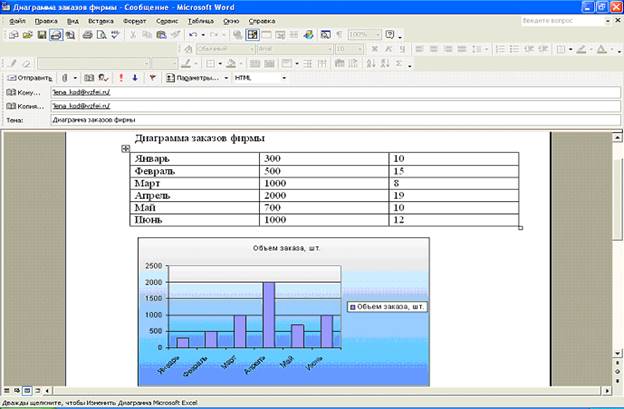The image size is (624, 409).
Task: Click the Undo arrow icon
Action: click(x=191, y=34)
